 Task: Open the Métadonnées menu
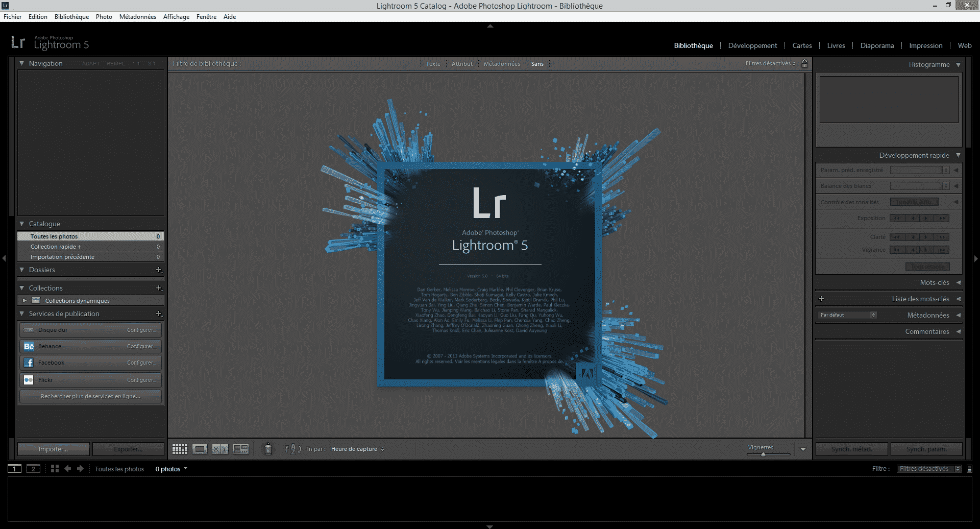137,17
